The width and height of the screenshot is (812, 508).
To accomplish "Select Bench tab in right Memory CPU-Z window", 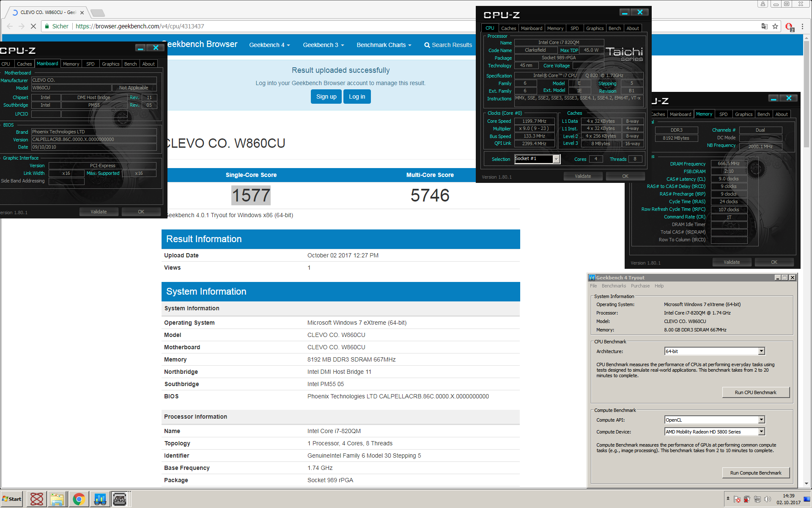I will (763, 114).
